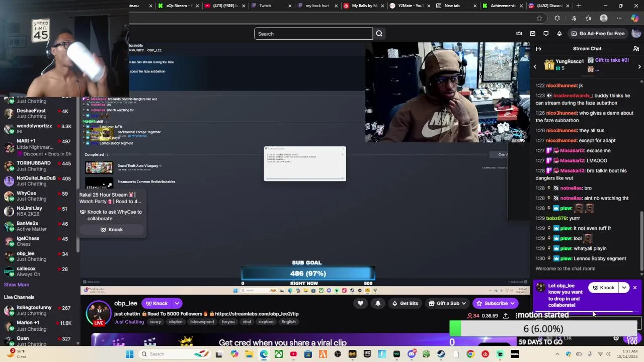
Task: Click Get Bits button
Action: click(x=405, y=303)
